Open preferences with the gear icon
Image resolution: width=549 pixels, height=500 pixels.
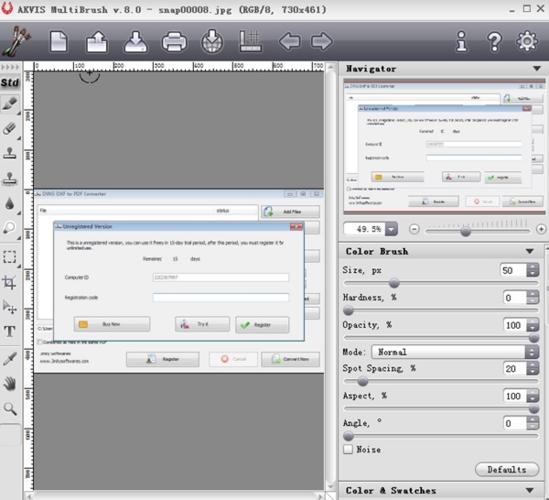527,41
